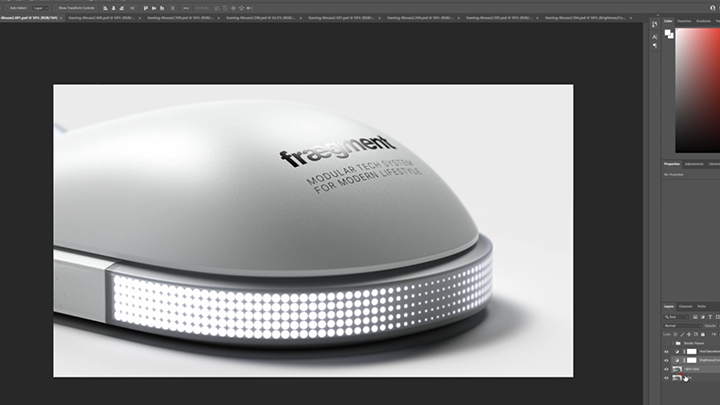
Task: Filter layers by adjustment layers icon
Action: tap(703, 317)
